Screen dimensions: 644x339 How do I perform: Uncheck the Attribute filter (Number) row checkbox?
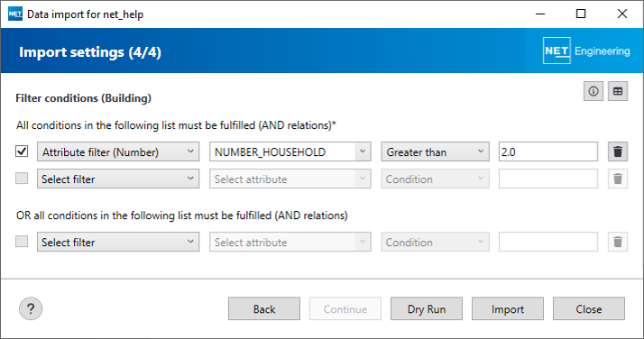22,151
